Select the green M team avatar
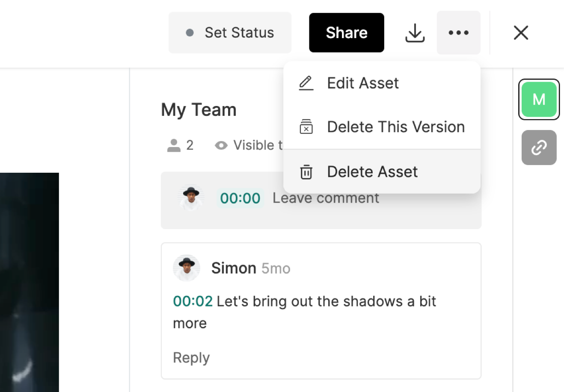This screenshot has width=564, height=392. [539, 99]
